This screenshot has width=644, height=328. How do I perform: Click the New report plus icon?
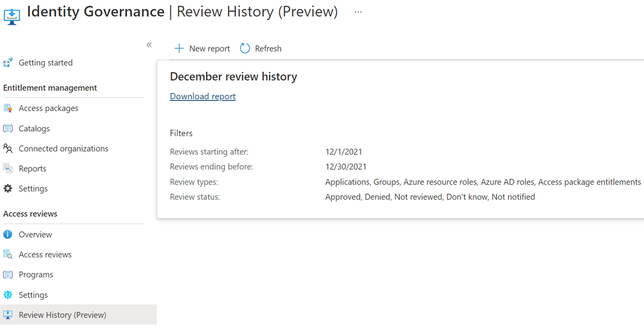(x=179, y=49)
